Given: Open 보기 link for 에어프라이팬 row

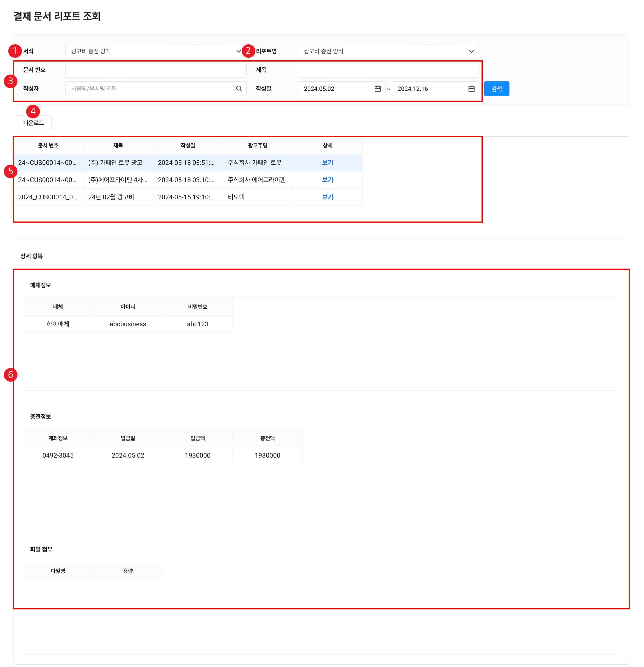Looking at the screenshot, I should click(x=327, y=180).
